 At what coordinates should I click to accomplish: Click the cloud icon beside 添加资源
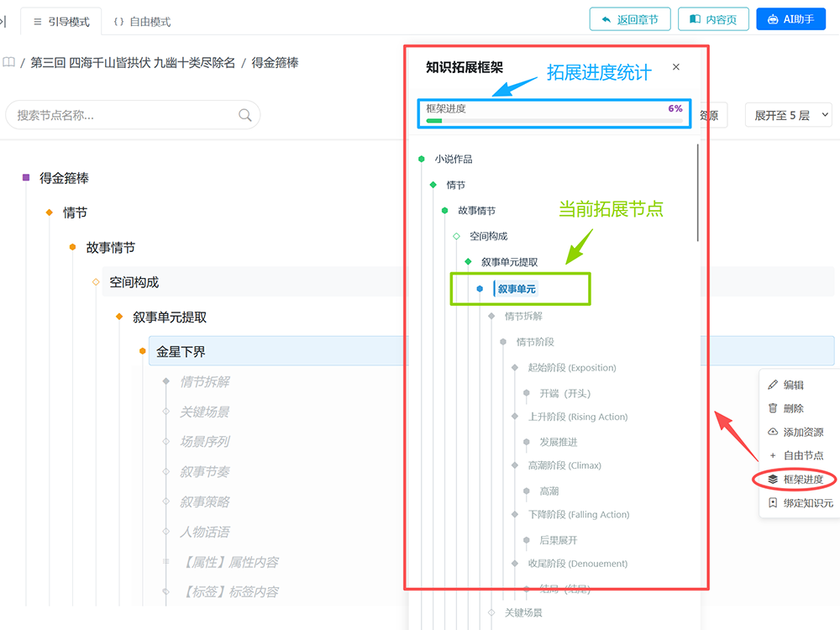click(773, 432)
